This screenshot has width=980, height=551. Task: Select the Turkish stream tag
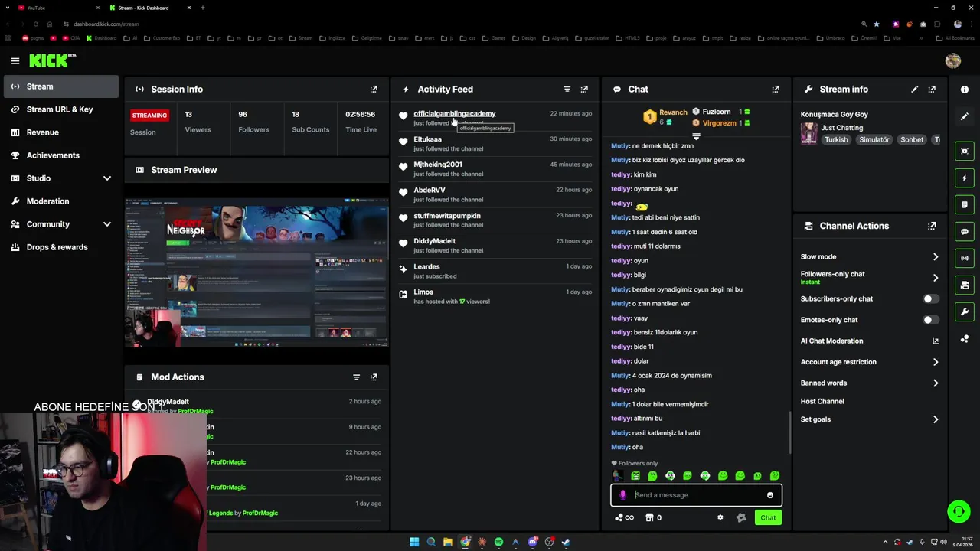(x=836, y=140)
